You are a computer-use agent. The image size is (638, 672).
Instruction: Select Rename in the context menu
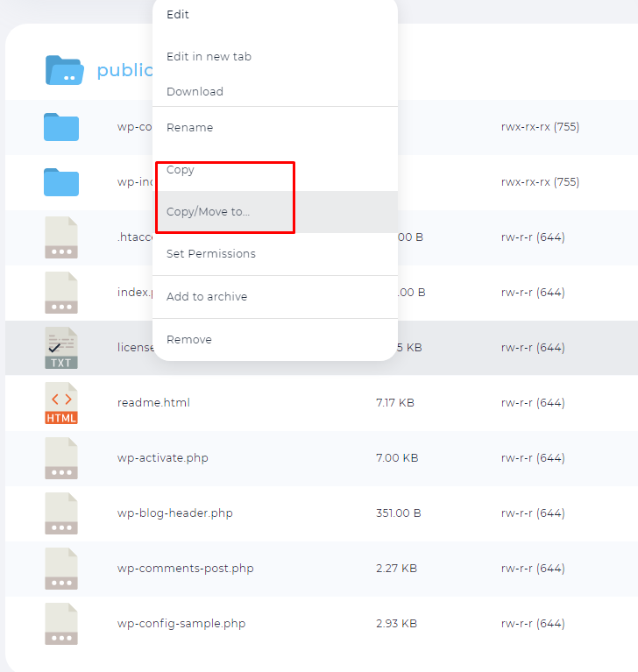point(189,128)
